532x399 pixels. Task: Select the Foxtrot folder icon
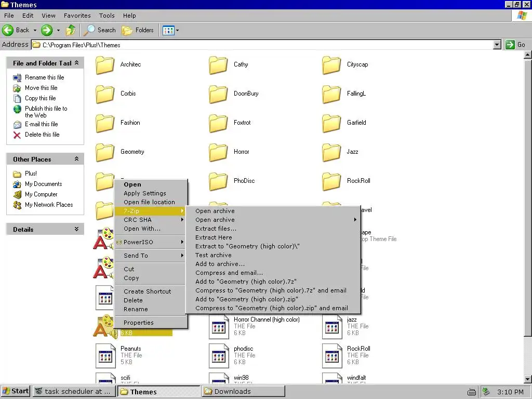(x=218, y=123)
